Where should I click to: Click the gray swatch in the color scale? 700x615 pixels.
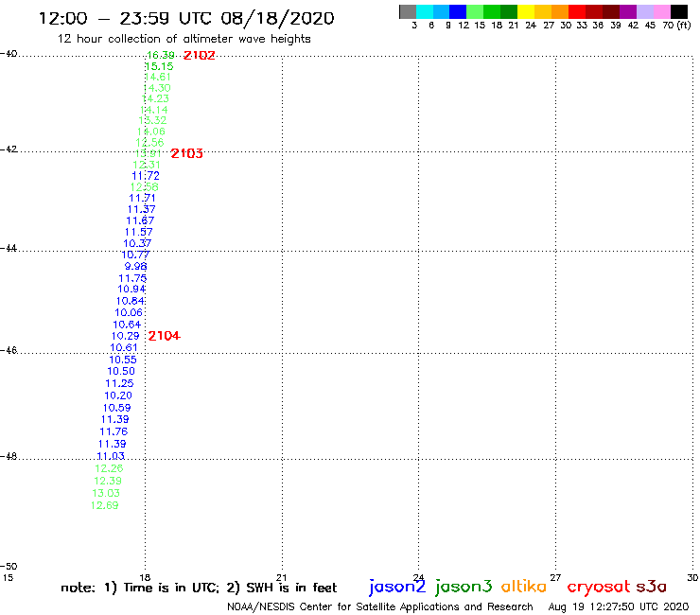408,11
